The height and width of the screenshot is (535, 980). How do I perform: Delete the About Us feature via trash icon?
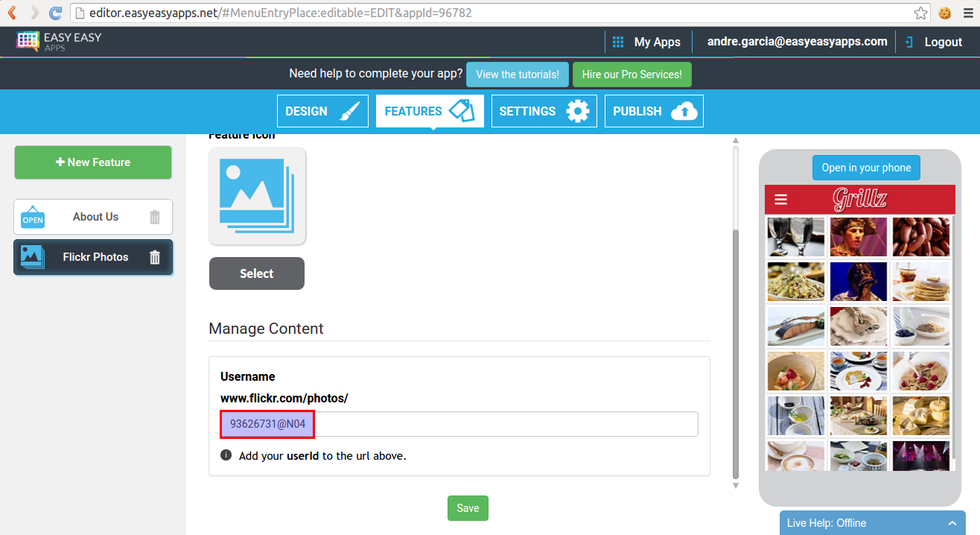point(154,217)
